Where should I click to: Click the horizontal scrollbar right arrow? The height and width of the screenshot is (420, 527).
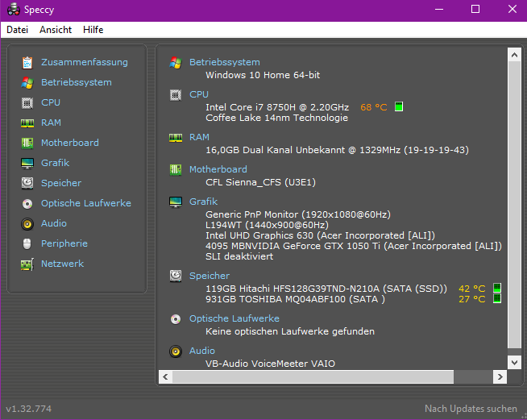click(x=500, y=377)
